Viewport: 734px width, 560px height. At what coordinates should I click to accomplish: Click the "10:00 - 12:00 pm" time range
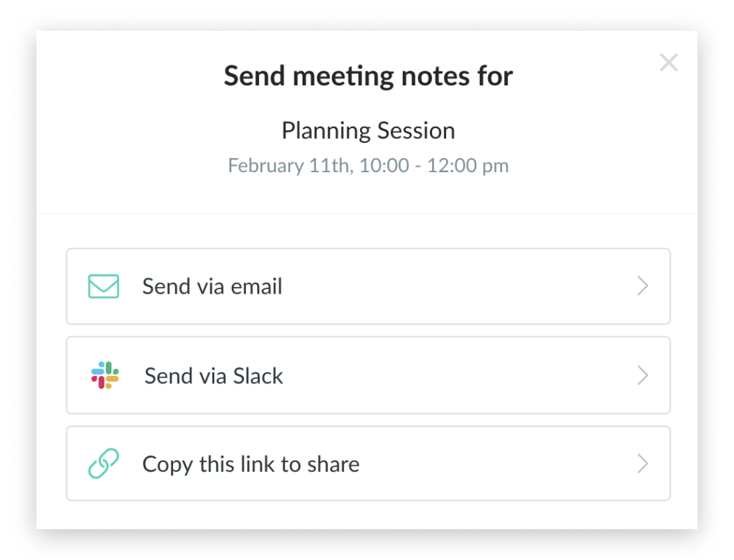coord(434,166)
